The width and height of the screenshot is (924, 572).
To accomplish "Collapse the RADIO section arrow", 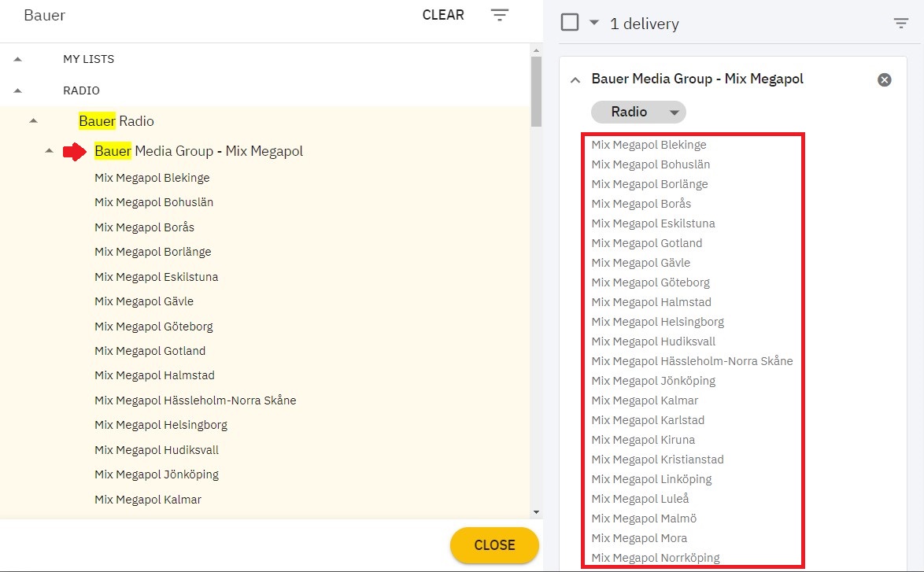I will (18, 90).
